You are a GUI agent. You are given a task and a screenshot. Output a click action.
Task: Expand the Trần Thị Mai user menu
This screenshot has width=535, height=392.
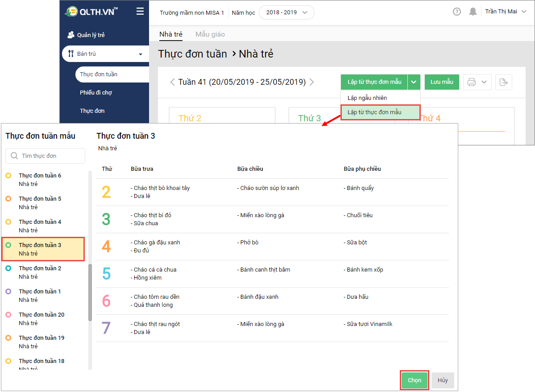coord(506,12)
